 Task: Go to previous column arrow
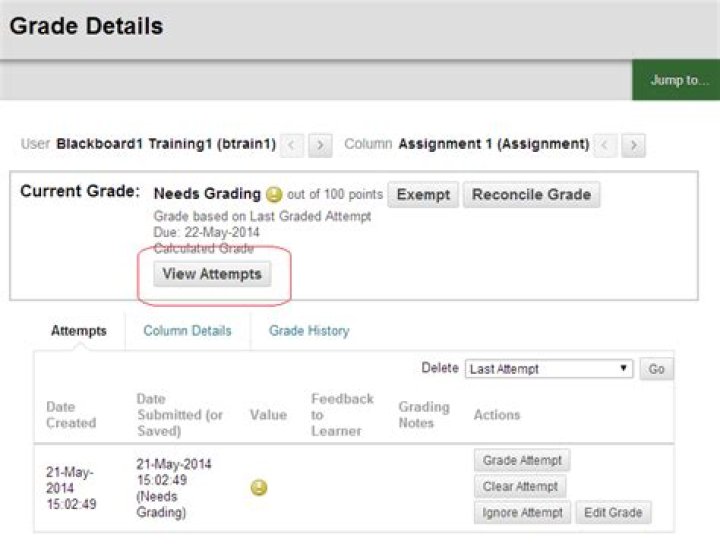(x=605, y=146)
